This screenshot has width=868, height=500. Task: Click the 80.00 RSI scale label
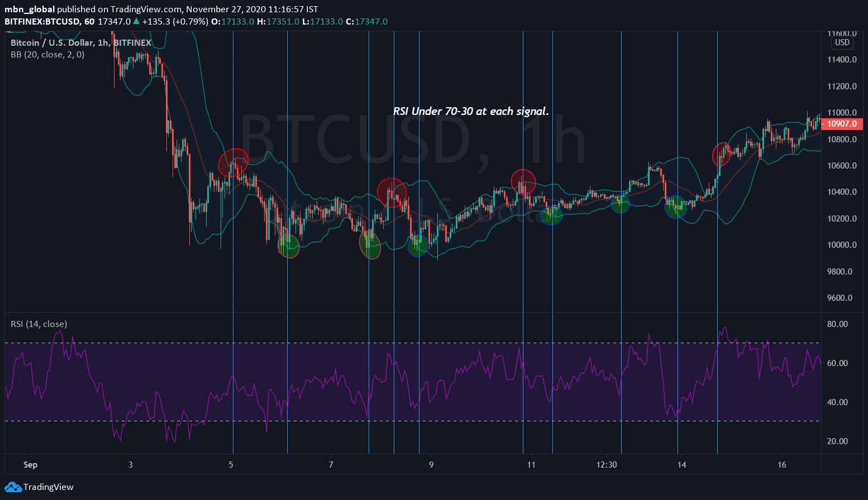(837, 324)
